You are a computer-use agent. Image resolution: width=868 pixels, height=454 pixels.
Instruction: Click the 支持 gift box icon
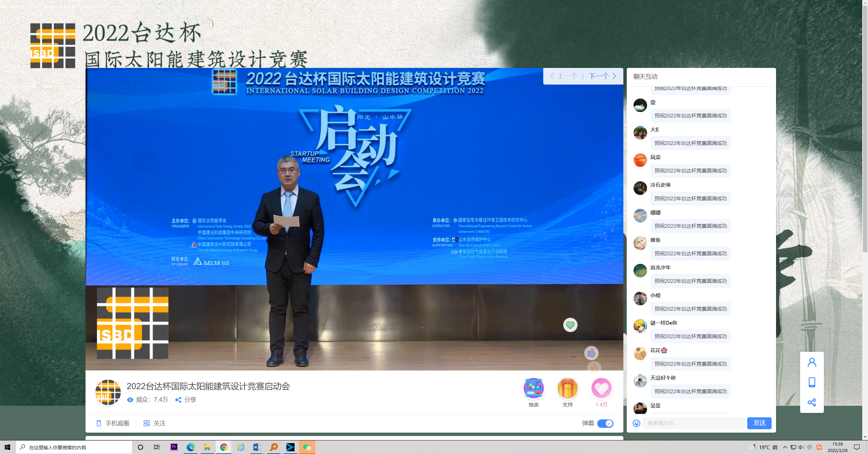coord(567,388)
